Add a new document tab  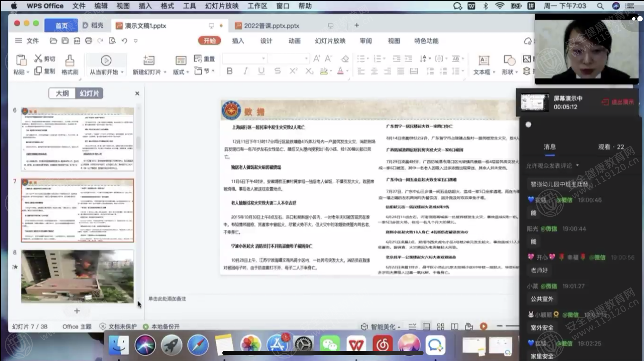point(357,25)
